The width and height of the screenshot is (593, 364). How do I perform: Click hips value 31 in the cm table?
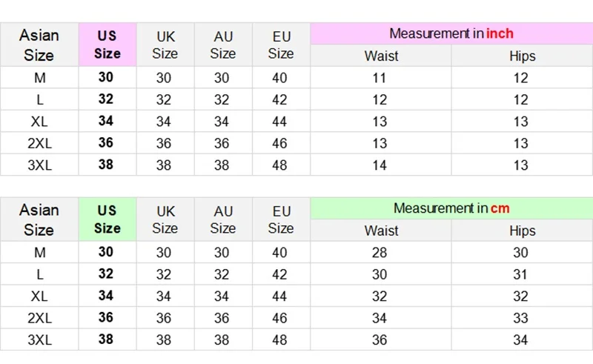pyautogui.click(x=521, y=274)
